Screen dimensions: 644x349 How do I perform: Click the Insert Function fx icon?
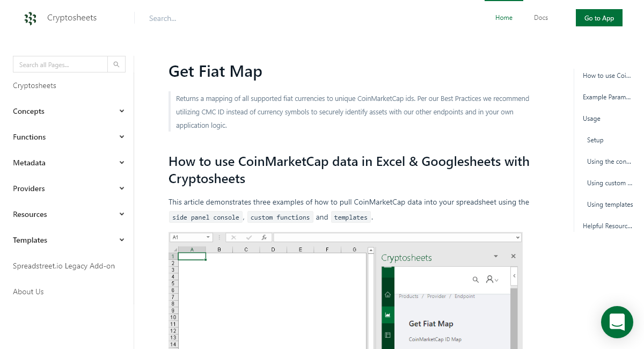point(264,237)
